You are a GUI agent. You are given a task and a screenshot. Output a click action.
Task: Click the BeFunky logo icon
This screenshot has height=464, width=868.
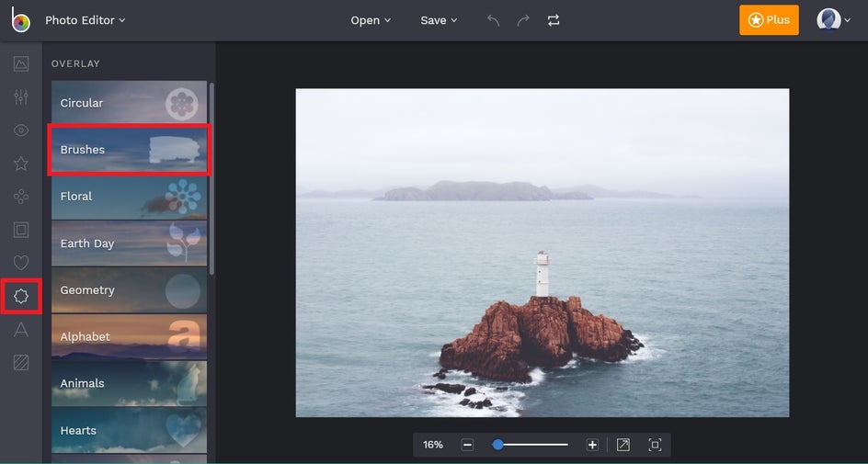point(20,20)
